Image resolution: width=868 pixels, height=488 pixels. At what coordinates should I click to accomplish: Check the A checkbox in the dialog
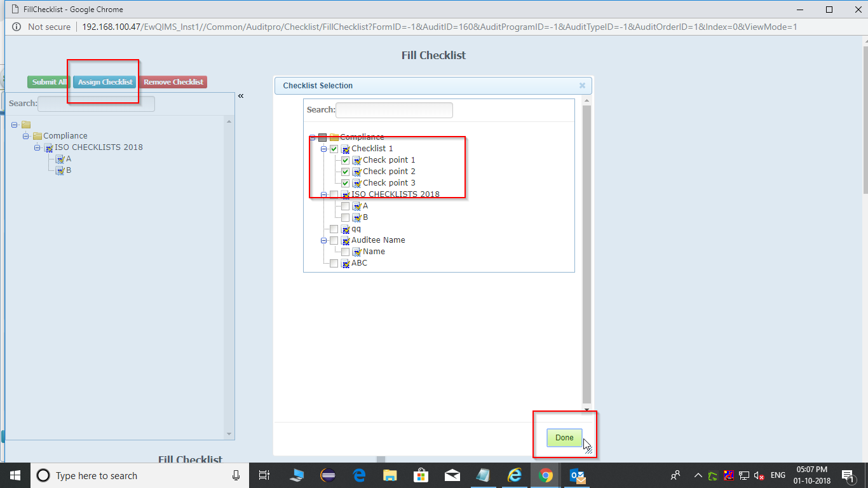(x=345, y=206)
